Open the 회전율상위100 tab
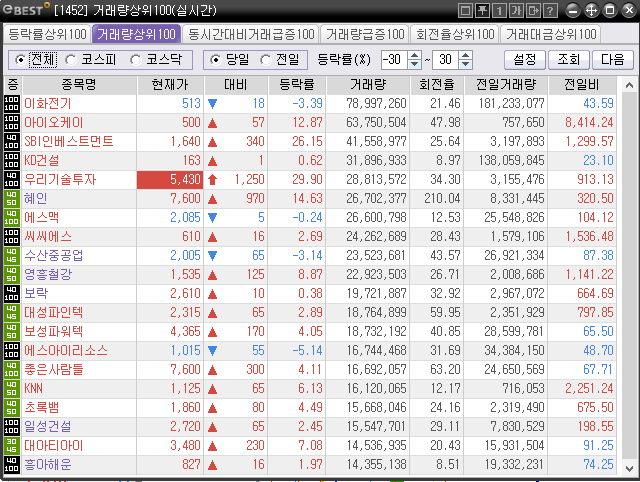The image size is (640, 482). coord(455,34)
